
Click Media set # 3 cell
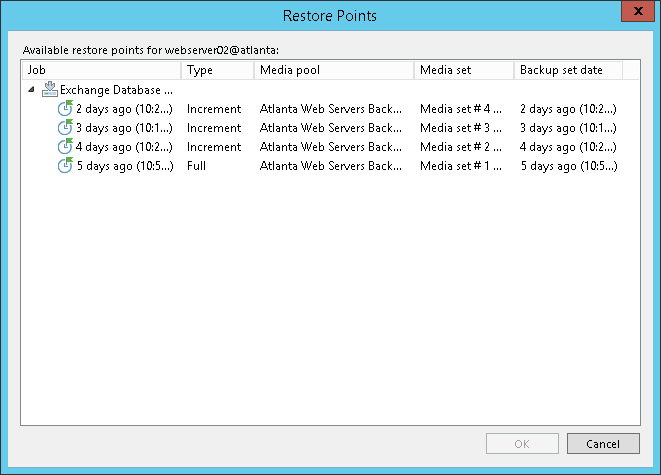coord(461,128)
